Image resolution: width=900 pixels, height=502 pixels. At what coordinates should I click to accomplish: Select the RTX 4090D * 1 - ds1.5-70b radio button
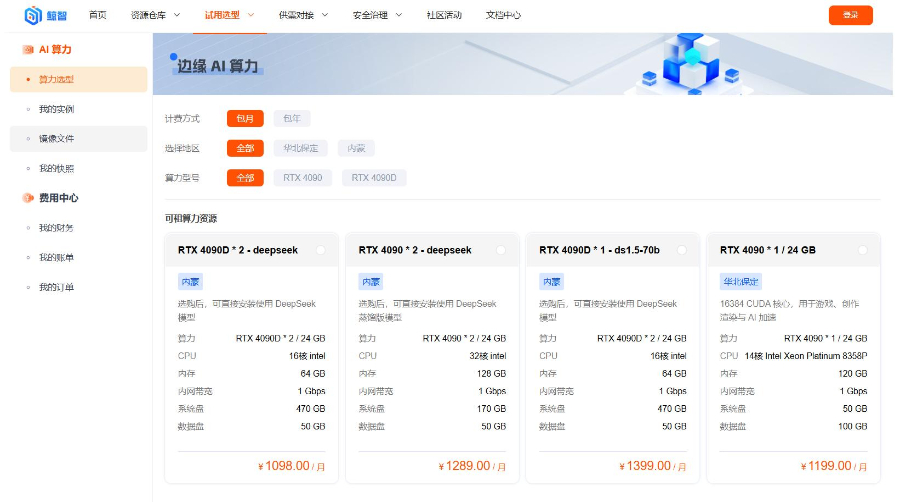682,250
